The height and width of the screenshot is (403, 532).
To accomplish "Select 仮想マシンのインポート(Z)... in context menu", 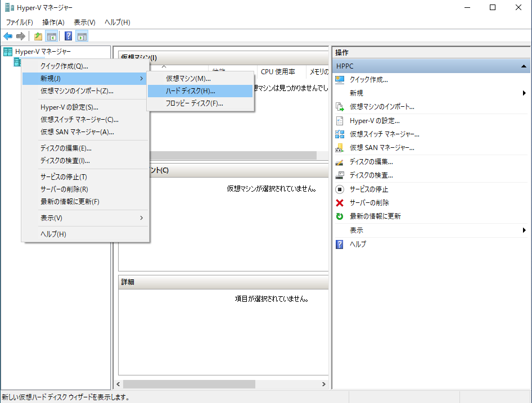I will point(85,91).
